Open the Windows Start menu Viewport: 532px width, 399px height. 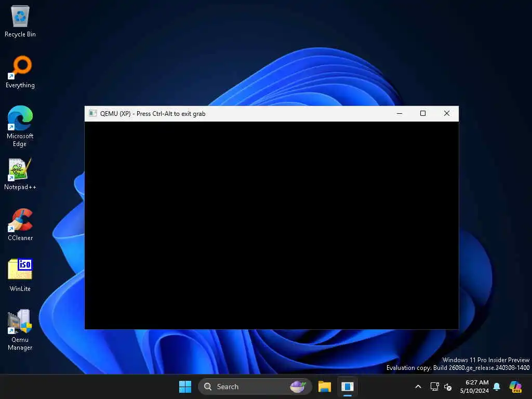point(185,387)
